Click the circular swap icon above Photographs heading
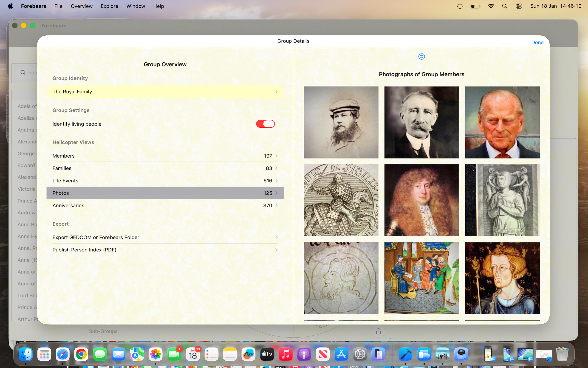This screenshot has width=588, height=368. point(421,57)
